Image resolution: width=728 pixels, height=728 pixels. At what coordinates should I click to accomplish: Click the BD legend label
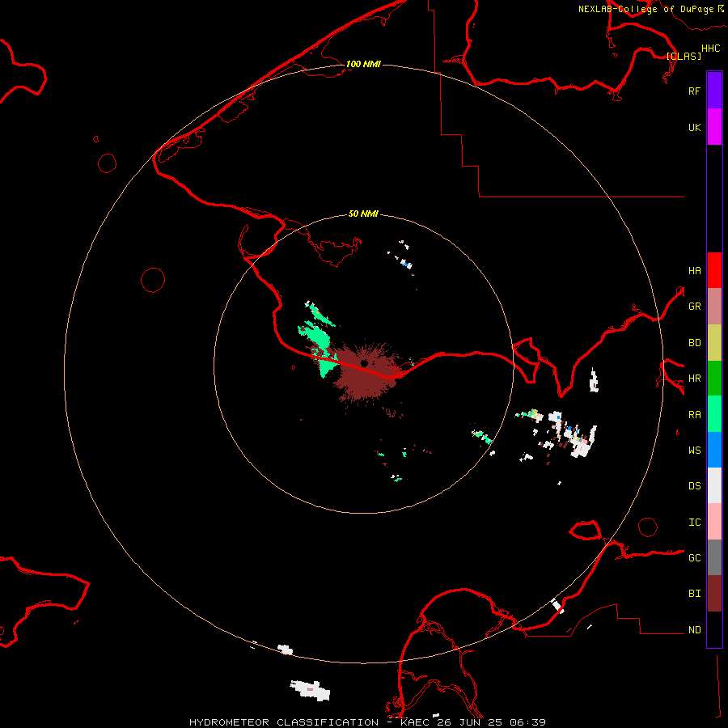(x=694, y=342)
